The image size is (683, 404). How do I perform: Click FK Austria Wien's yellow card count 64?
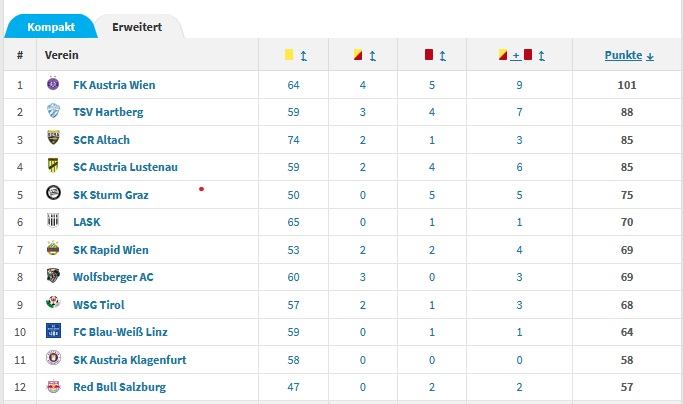click(293, 85)
